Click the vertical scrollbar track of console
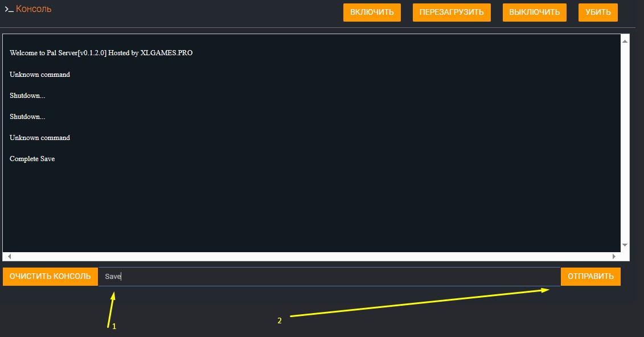The width and height of the screenshot is (644, 337). point(625,142)
